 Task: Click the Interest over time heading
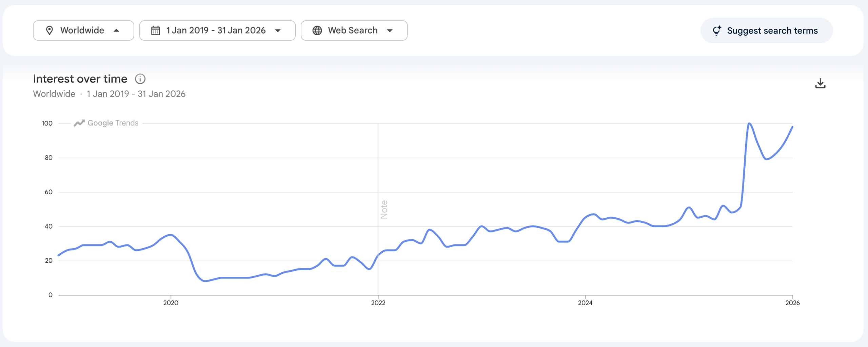pyautogui.click(x=80, y=79)
